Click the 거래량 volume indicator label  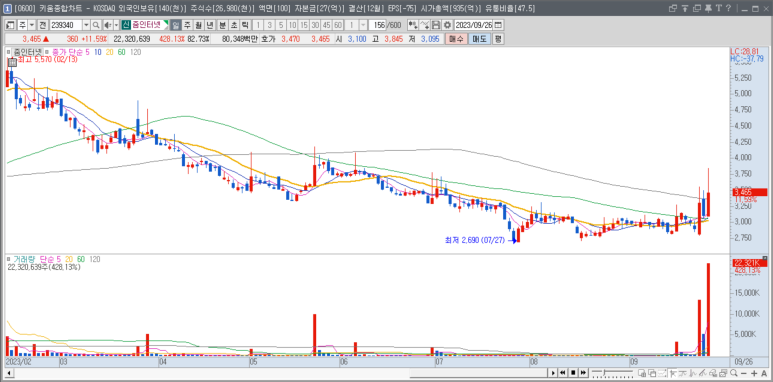click(25, 258)
